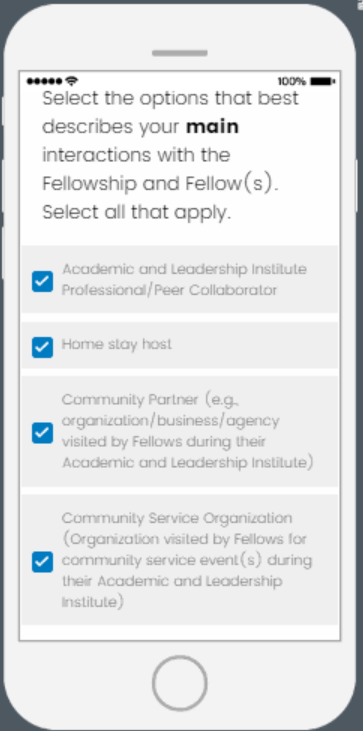Select the Home stay host option row
363x731 pixels.
179,345
